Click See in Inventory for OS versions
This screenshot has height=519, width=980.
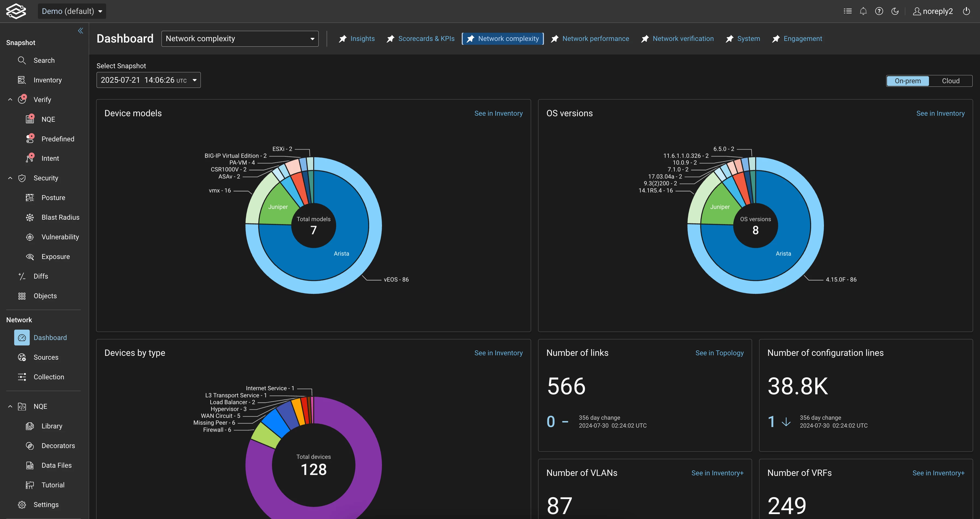(940, 114)
